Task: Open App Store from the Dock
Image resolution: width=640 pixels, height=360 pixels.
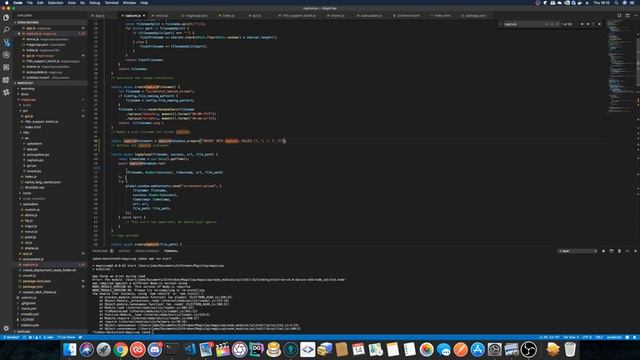Action: point(477,350)
